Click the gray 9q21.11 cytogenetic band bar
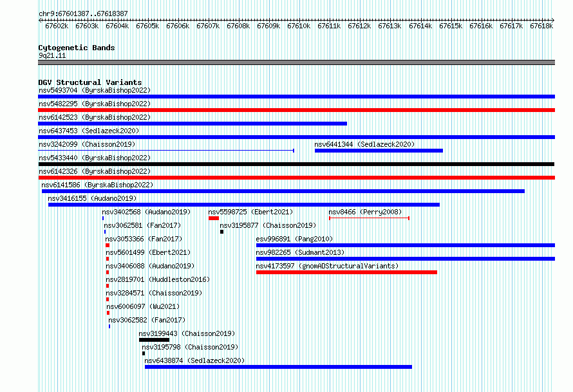Viewport: 573px width, 392px height. [x=296, y=62]
